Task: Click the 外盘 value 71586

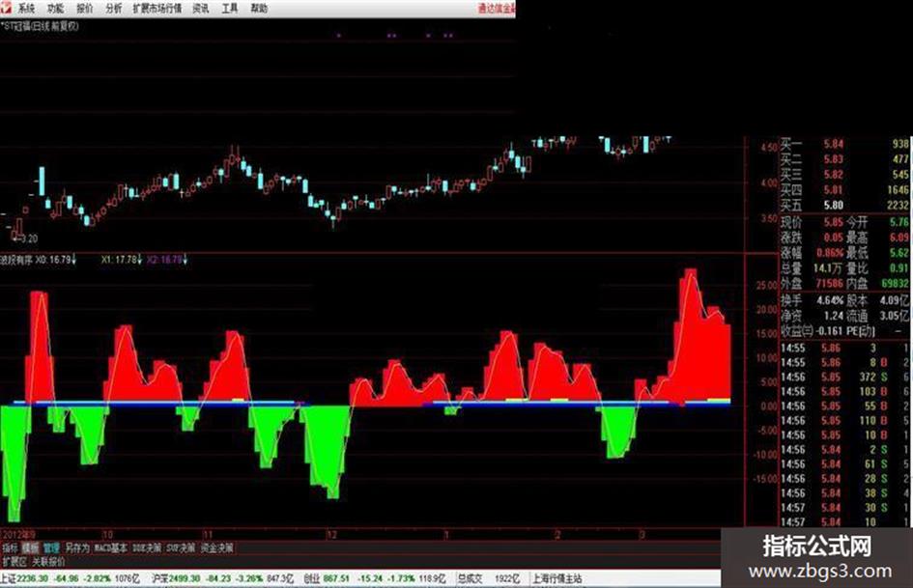Action: click(x=829, y=284)
